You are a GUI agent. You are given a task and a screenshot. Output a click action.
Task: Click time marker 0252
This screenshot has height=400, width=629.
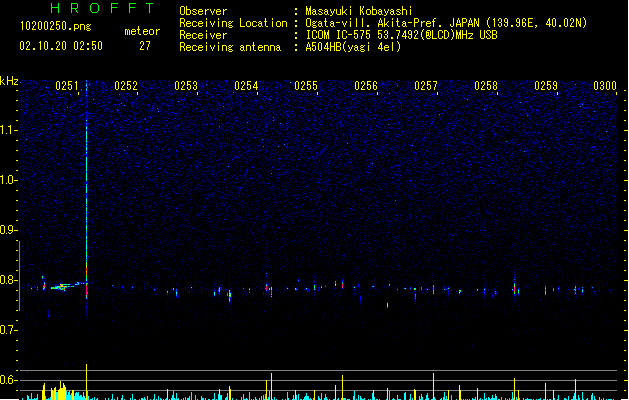pos(126,86)
